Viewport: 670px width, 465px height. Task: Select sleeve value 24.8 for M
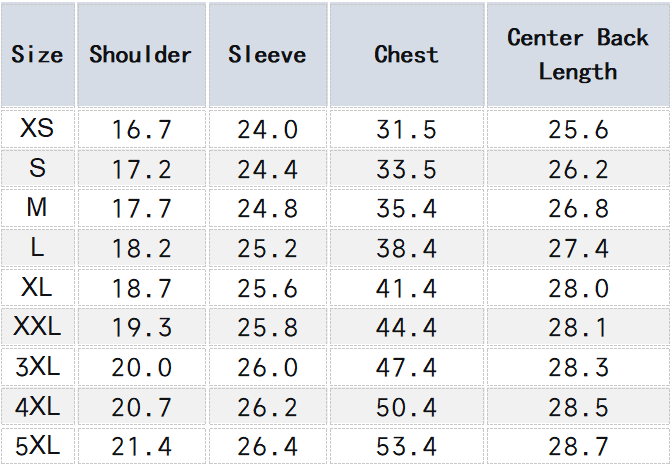(x=267, y=209)
